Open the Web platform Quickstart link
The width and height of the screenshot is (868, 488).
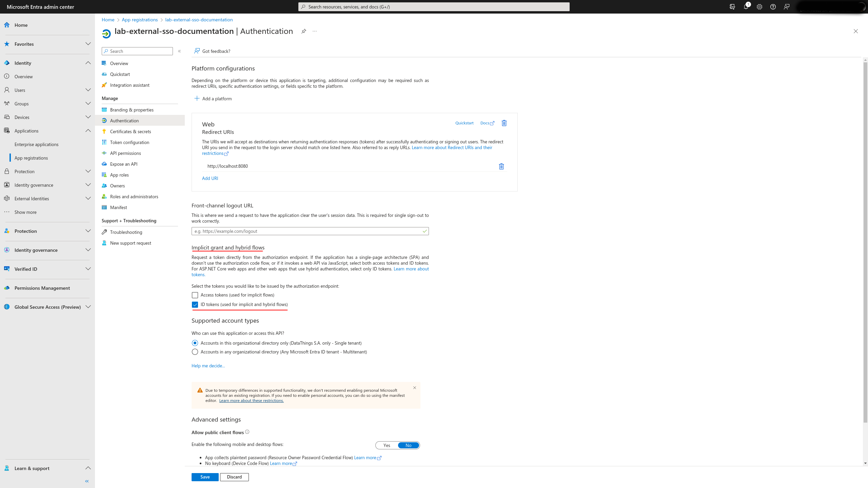click(465, 123)
